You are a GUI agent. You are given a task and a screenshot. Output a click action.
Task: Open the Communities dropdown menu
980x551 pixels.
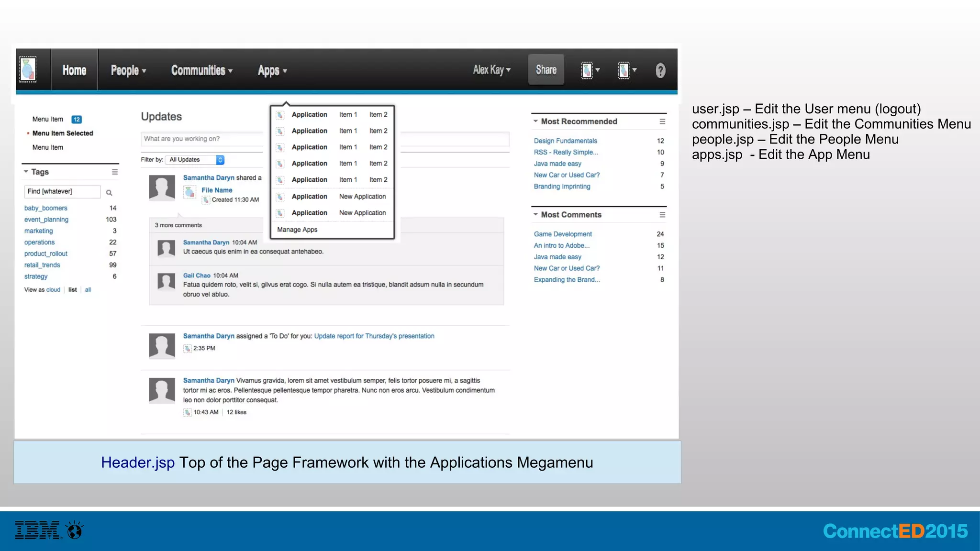pos(202,70)
